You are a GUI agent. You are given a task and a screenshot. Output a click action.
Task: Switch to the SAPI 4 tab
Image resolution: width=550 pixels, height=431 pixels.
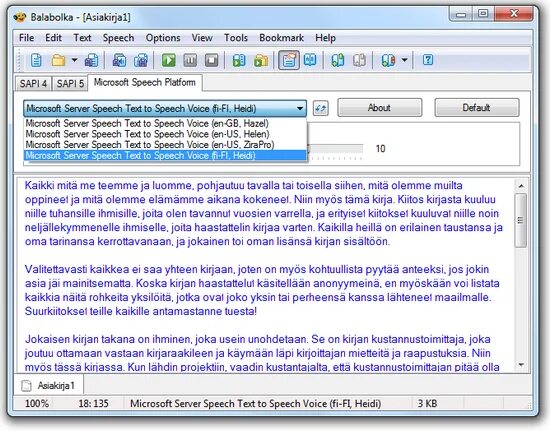(x=33, y=84)
